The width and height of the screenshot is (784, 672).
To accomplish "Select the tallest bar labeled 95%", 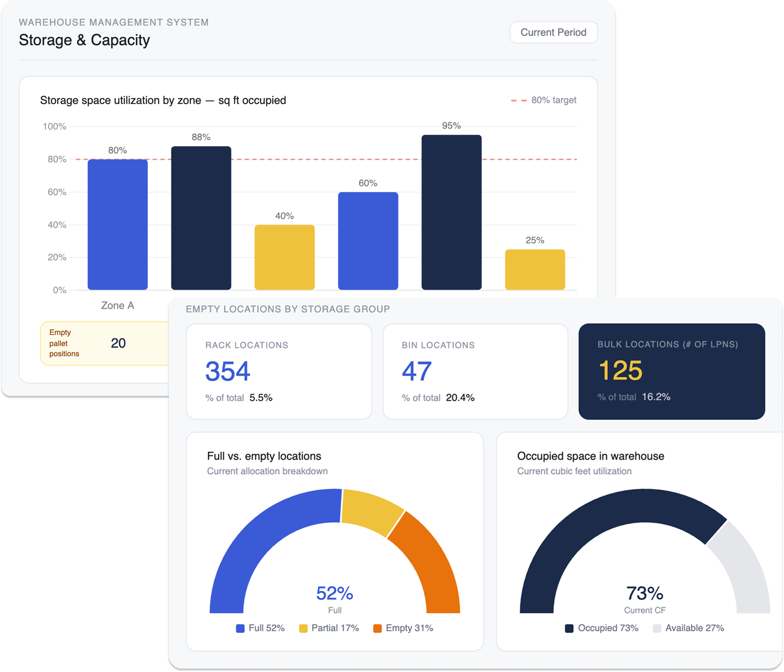I will (x=452, y=212).
